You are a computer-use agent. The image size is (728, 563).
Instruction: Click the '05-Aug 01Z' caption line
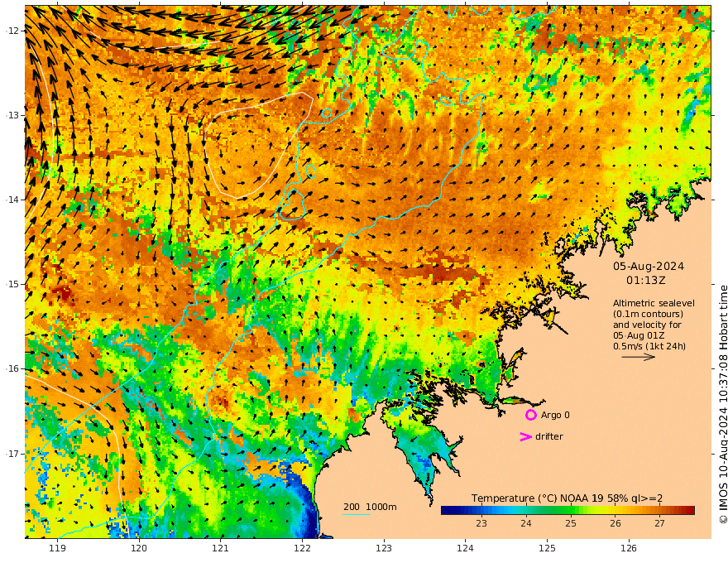coord(639,335)
